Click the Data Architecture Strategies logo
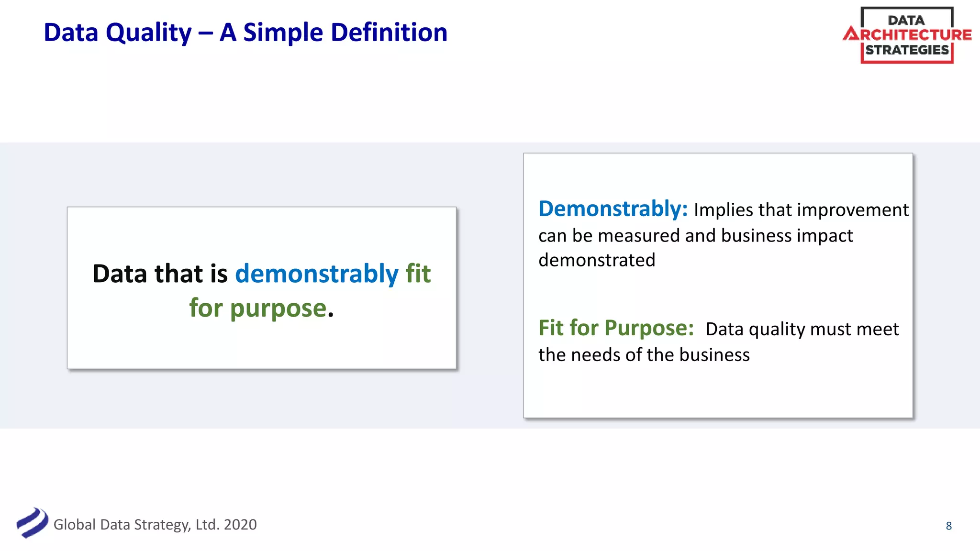Image resolution: width=980 pixels, height=551 pixels. (x=907, y=35)
